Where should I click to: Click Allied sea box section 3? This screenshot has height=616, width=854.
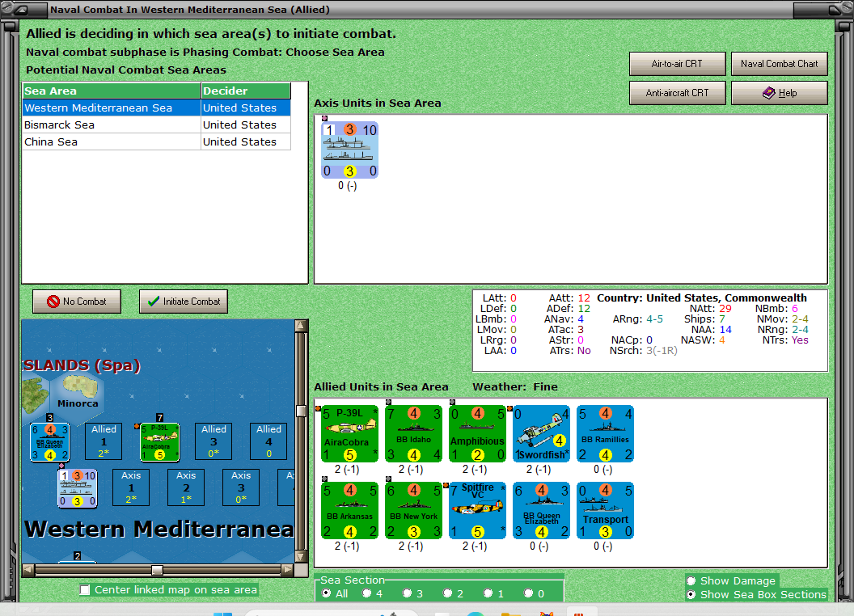point(213,441)
